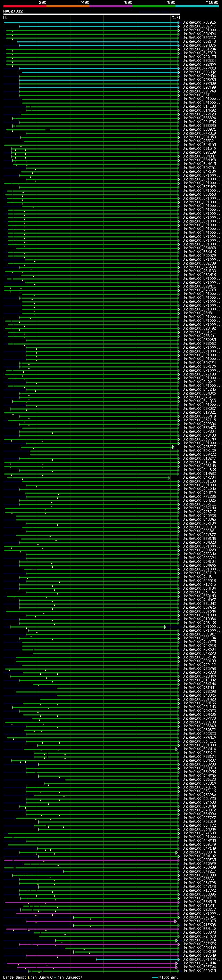The height and width of the screenshot is (980, 222).
Task: Click UniRef100_B6H5L5 label
Action: (199, 902)
